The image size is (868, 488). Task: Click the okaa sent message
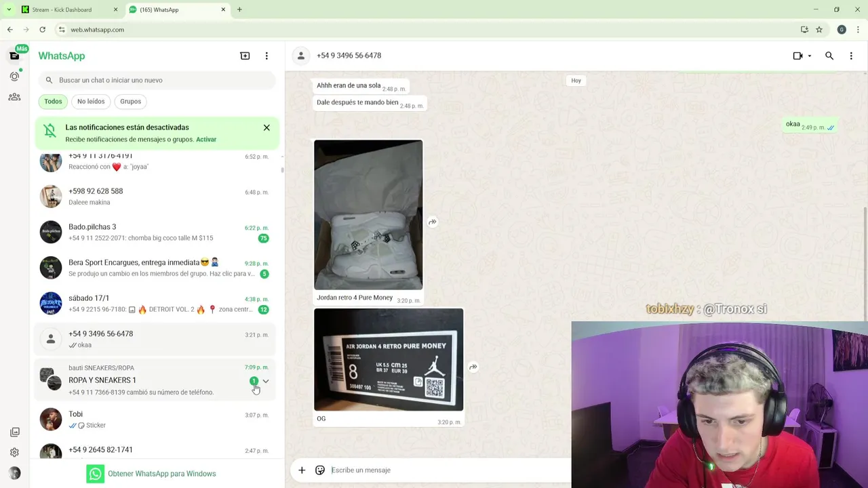[x=810, y=125]
